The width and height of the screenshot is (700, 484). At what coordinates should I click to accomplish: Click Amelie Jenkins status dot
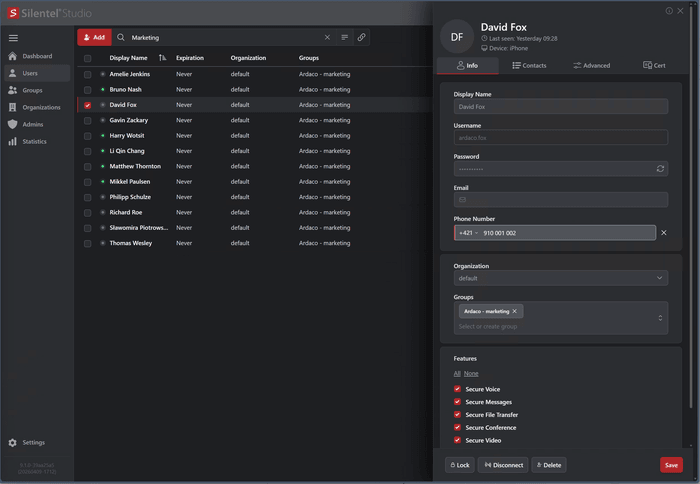pyautogui.click(x=103, y=74)
